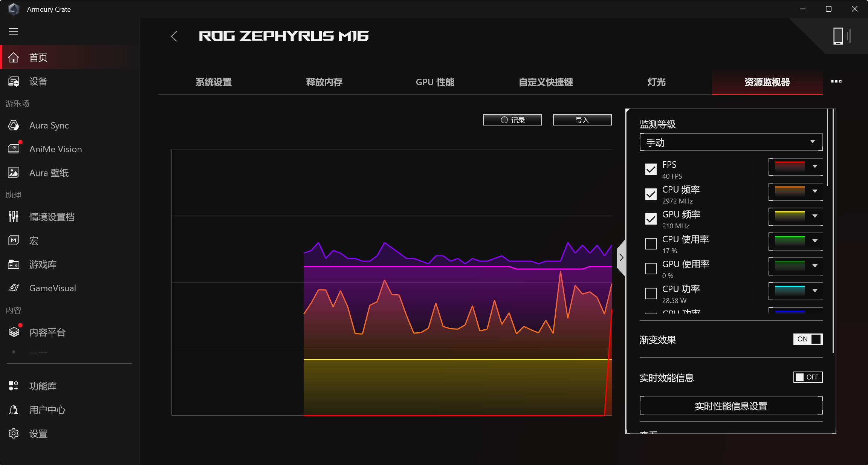
Task: Click the 2972 MHz CPU frequency value
Action: pos(677,201)
